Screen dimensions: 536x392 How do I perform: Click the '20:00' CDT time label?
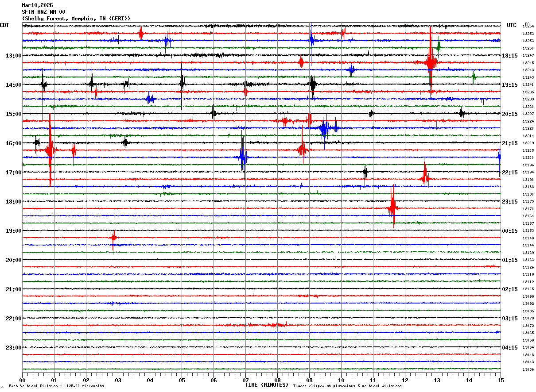coord(13,260)
